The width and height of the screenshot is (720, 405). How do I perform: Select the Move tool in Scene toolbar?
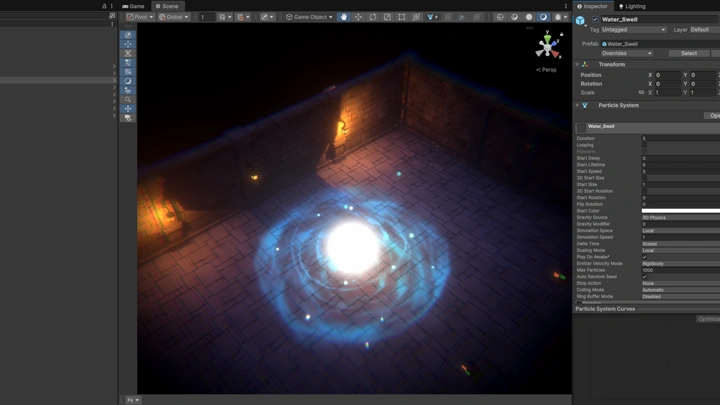point(358,17)
